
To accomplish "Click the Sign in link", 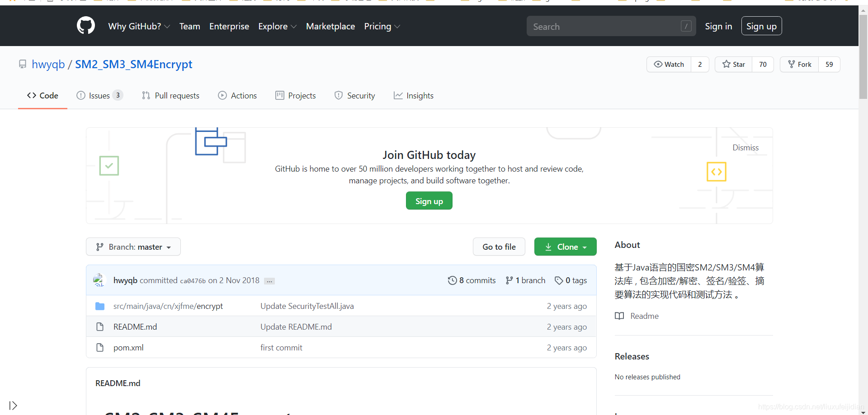I will point(718,26).
